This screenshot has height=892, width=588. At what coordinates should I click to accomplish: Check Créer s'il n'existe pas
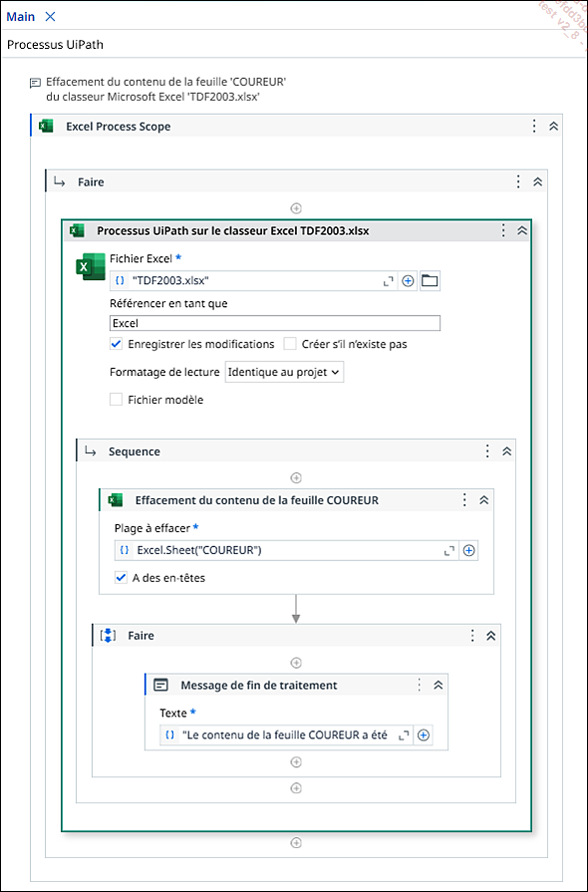point(290,344)
